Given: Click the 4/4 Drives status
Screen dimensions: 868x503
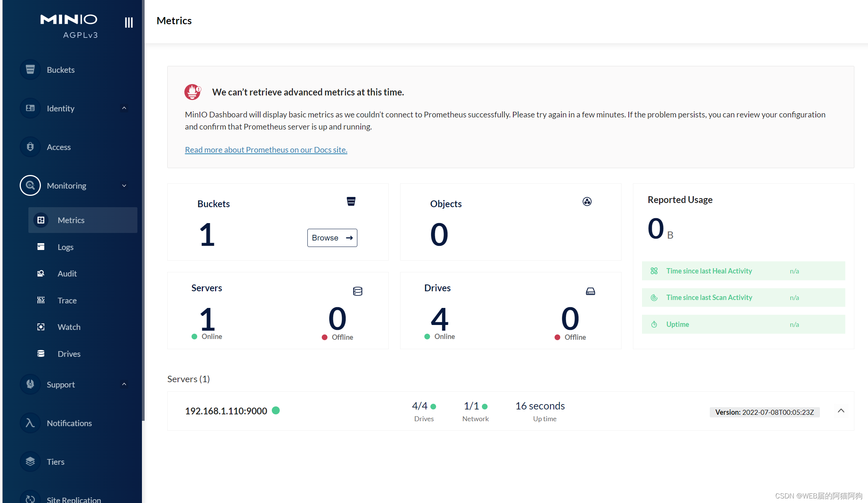Looking at the screenshot, I should coord(424,411).
